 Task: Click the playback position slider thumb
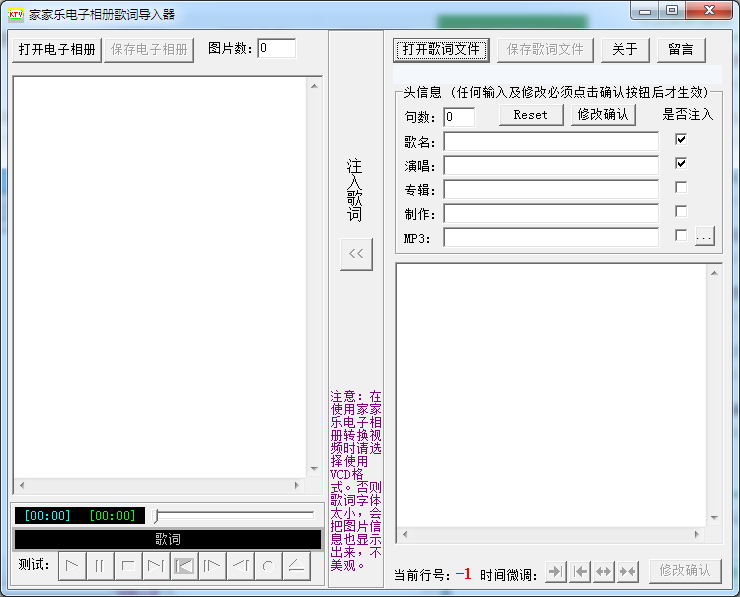(156, 515)
